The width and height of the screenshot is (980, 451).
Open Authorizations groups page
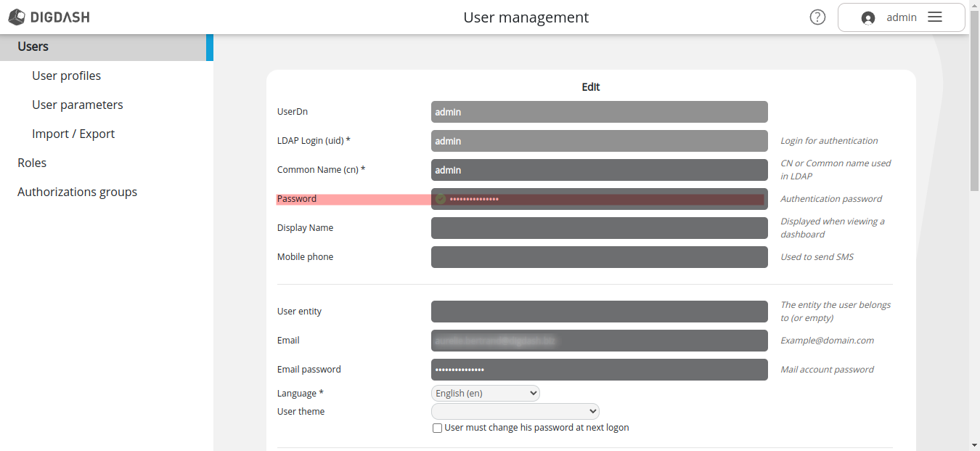click(x=77, y=192)
